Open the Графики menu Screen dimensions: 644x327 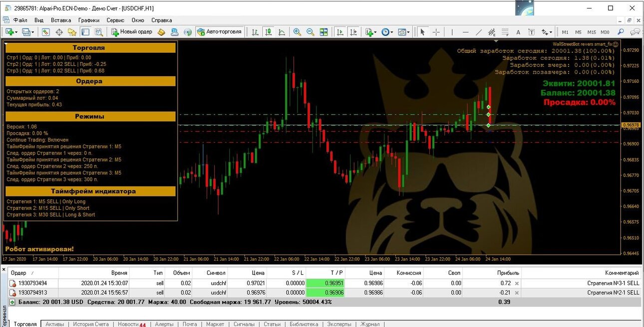tap(89, 20)
